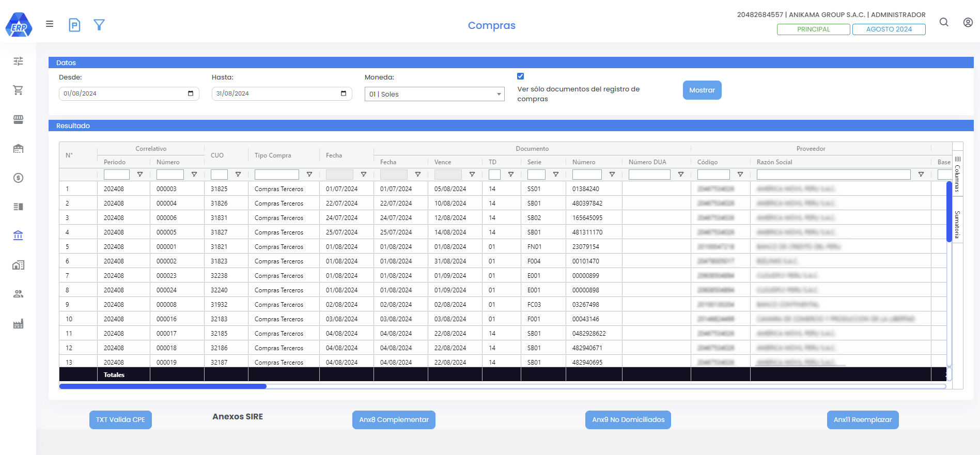Open Vence column filter funnel

472,175
